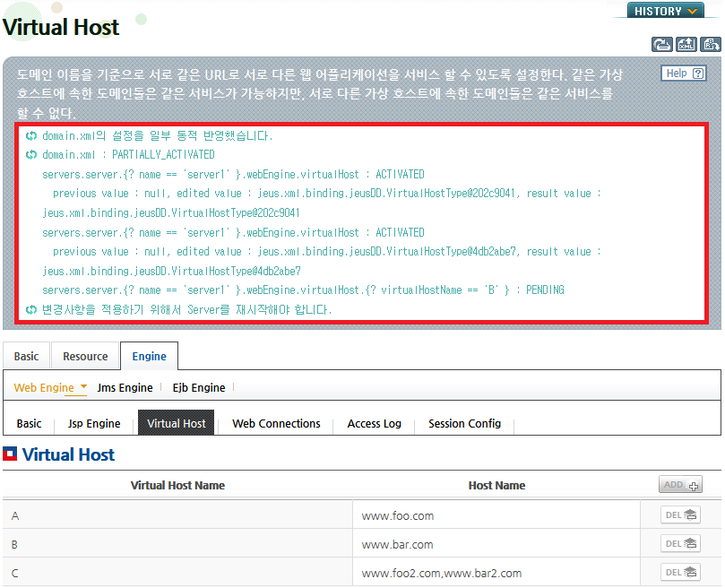
Task: Switch to the Resource tab
Action: tap(85, 356)
